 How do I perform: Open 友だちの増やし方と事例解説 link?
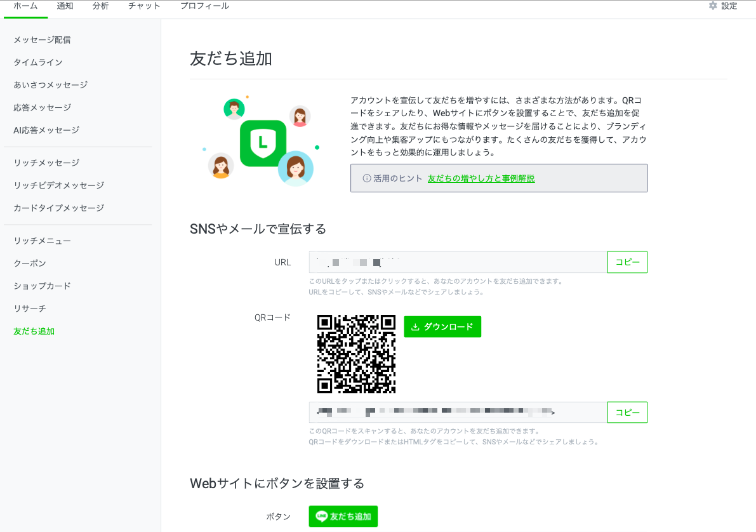[481, 178]
